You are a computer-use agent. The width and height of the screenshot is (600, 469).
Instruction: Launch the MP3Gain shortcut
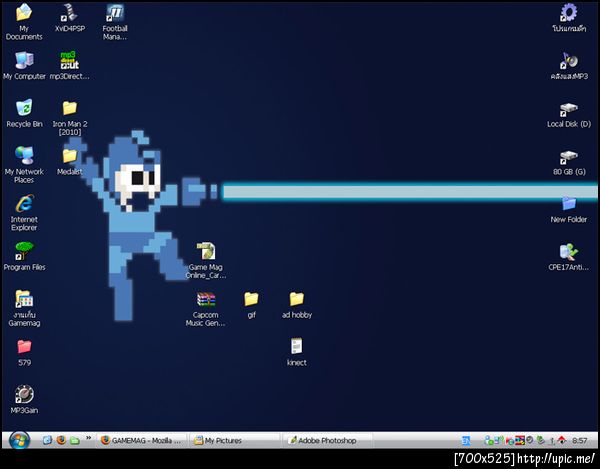pyautogui.click(x=24, y=399)
